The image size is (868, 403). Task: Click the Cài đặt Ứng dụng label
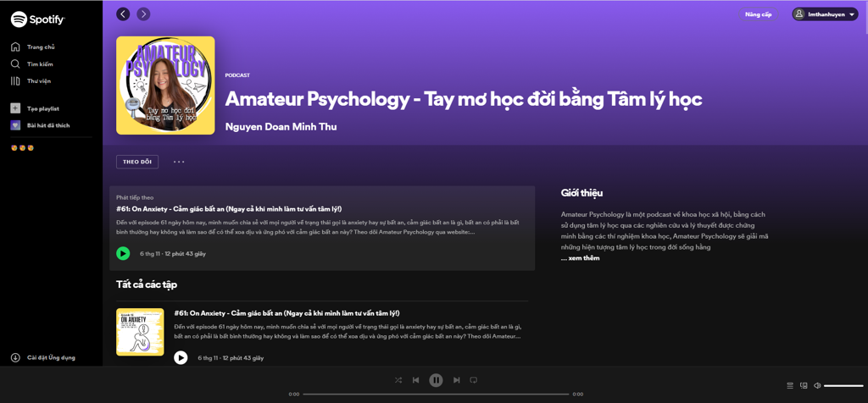[x=52, y=357]
